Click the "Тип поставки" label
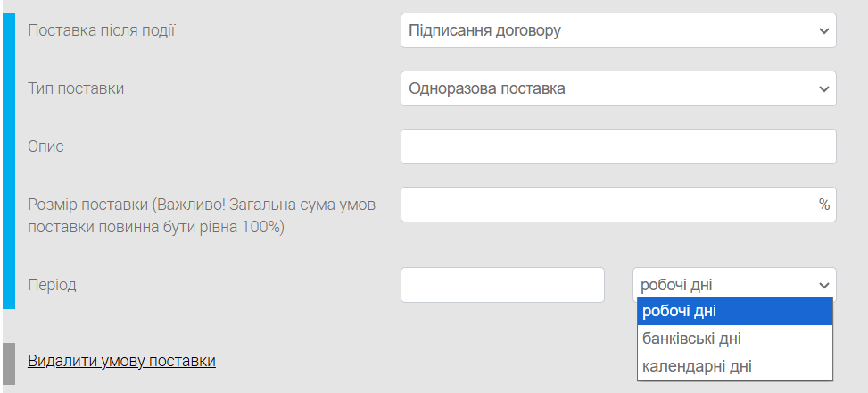868x393 pixels. (x=76, y=88)
